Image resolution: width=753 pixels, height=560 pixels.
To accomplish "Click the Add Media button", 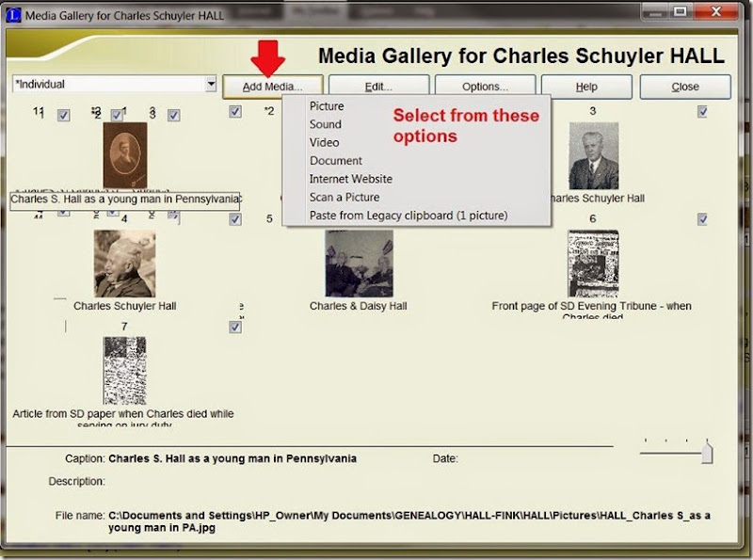I will tap(272, 87).
